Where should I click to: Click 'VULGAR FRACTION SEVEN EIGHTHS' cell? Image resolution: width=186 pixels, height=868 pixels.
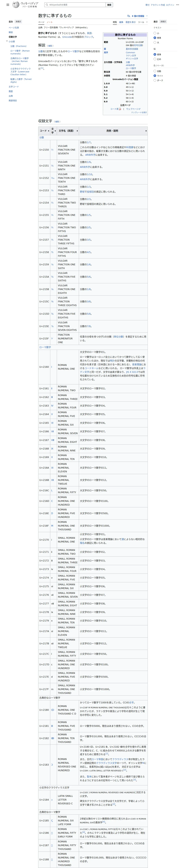click(68, 326)
